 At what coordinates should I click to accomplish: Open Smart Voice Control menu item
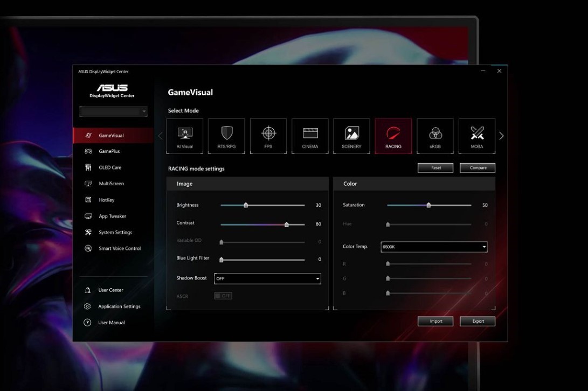point(113,248)
